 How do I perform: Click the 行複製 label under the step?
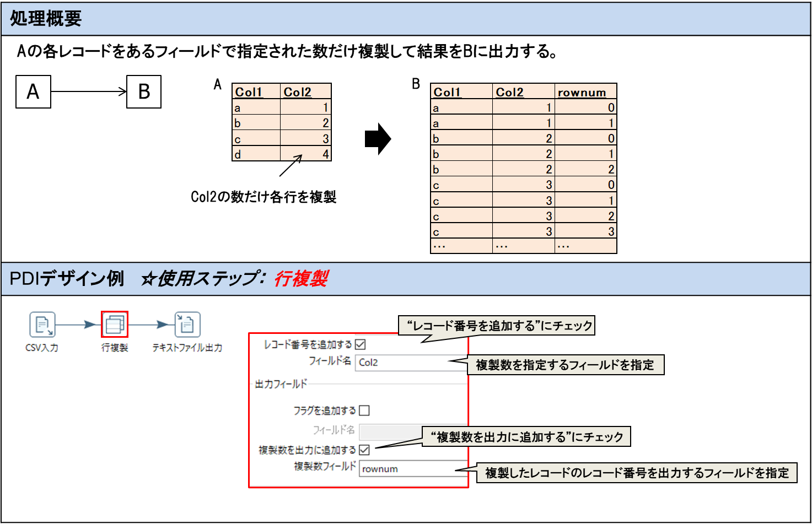[x=115, y=348]
